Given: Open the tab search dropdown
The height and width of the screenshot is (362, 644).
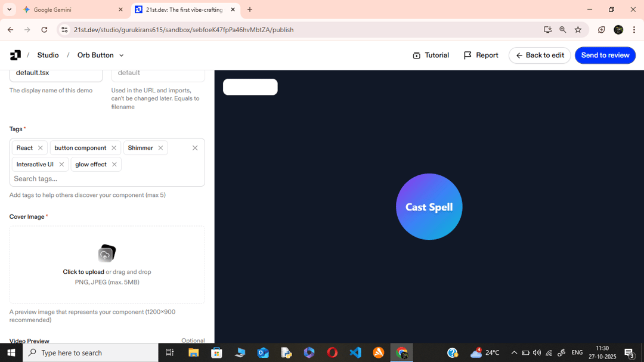Looking at the screenshot, I should 9,10.
